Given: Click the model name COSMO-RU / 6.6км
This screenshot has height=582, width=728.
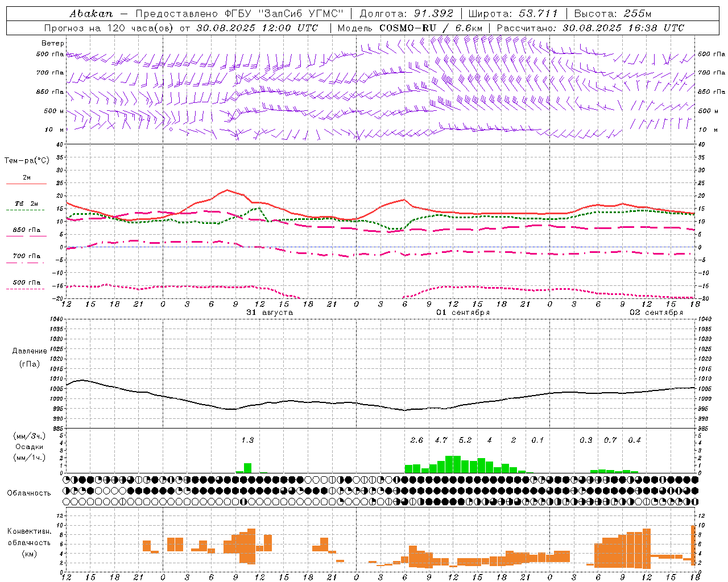Looking at the screenshot, I should pos(431,28).
